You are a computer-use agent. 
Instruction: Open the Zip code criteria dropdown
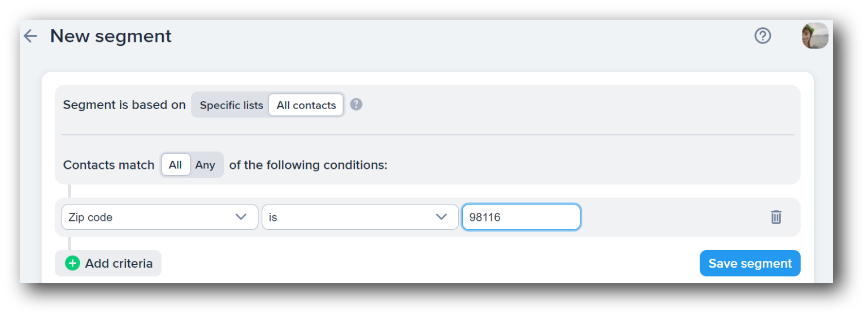(x=153, y=217)
